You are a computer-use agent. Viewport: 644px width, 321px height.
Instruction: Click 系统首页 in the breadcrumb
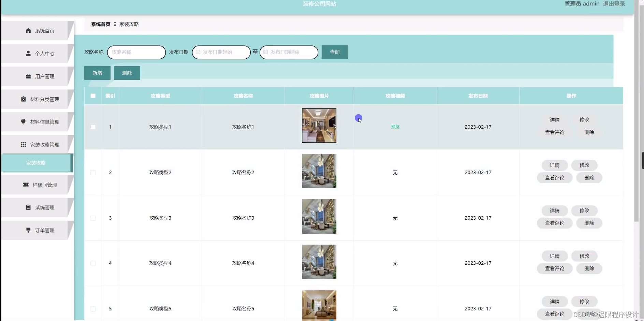click(x=101, y=24)
